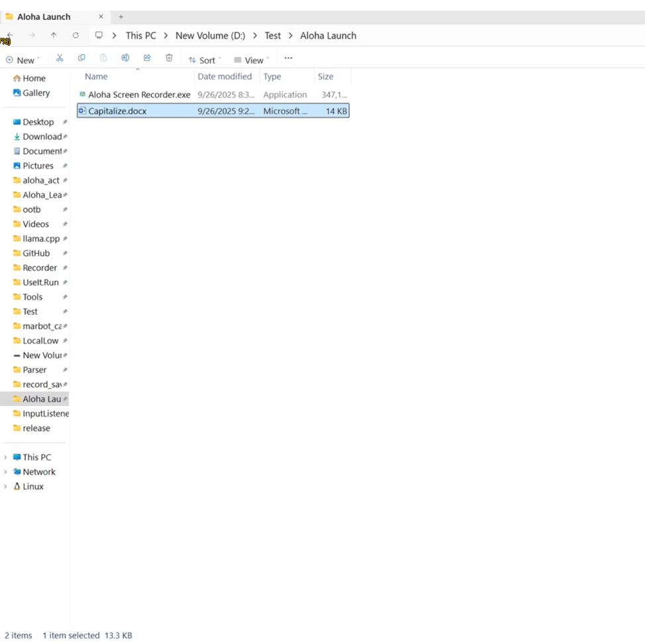Click Test in the address breadcrumb
The width and height of the screenshot is (645, 644).
click(x=272, y=36)
